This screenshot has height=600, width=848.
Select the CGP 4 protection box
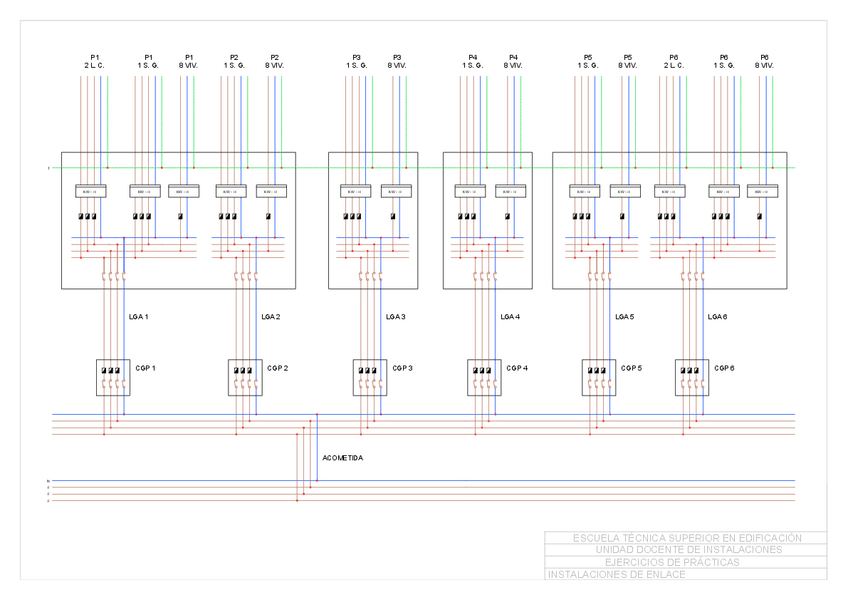(x=484, y=377)
